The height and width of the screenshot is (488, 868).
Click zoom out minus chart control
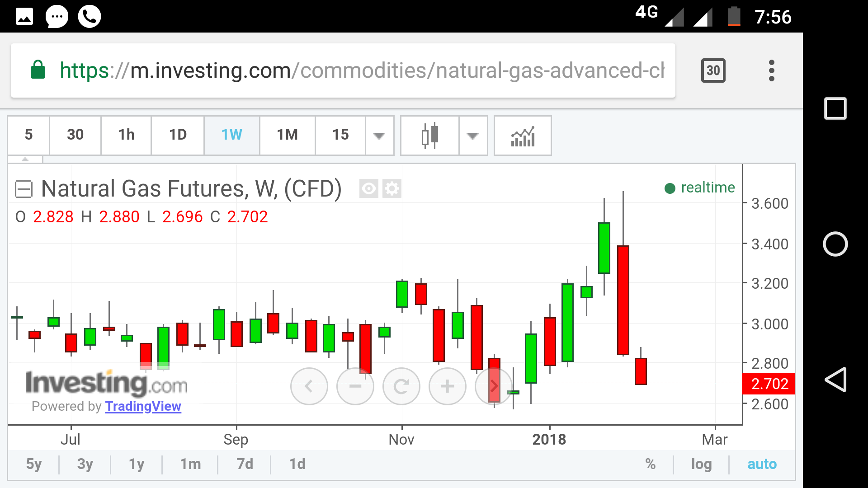355,386
